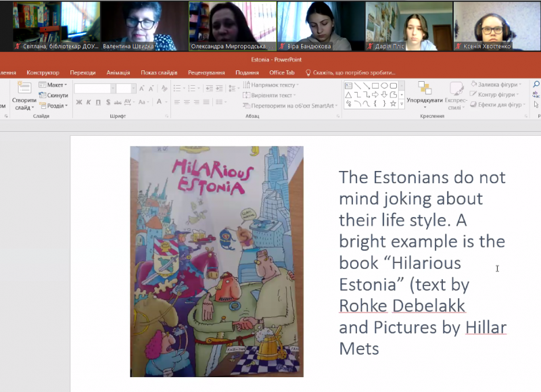Click the increase list indent icon
The image size is (541, 392).
point(219,89)
